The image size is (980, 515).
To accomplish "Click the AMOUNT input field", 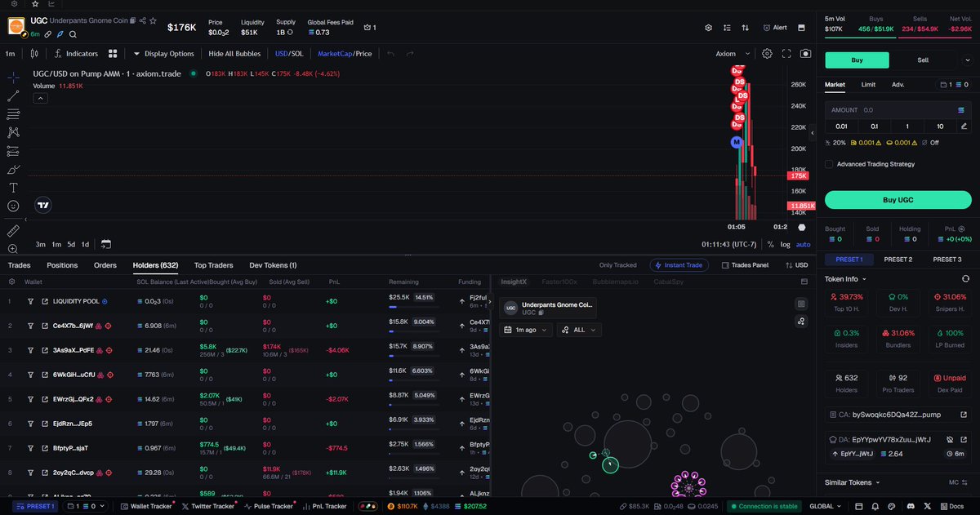I will pos(898,109).
